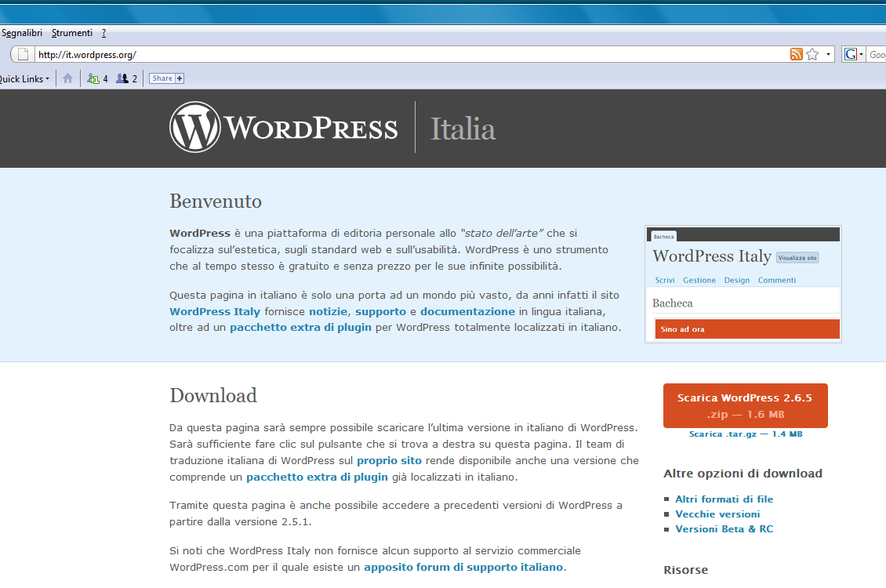Open pacchetto extra di plugin link in Benvenuto

click(x=300, y=327)
